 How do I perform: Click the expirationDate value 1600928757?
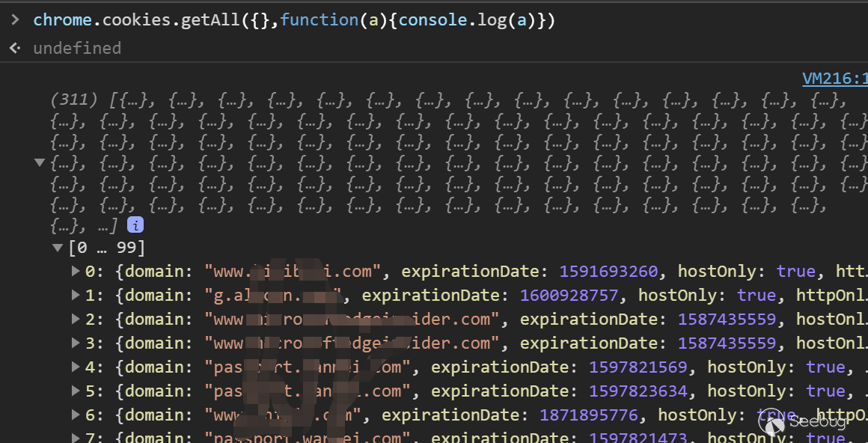click(x=569, y=295)
